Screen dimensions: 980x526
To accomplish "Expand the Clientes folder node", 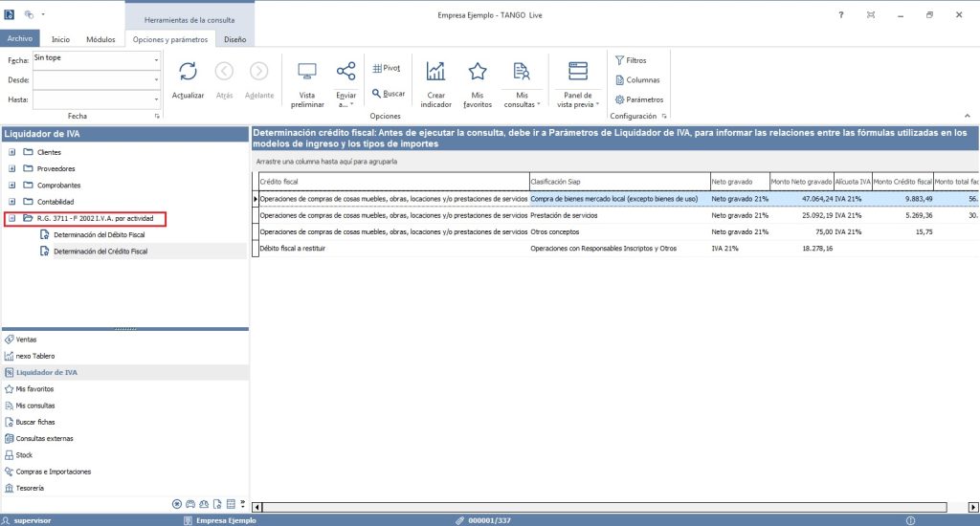I will [11, 152].
